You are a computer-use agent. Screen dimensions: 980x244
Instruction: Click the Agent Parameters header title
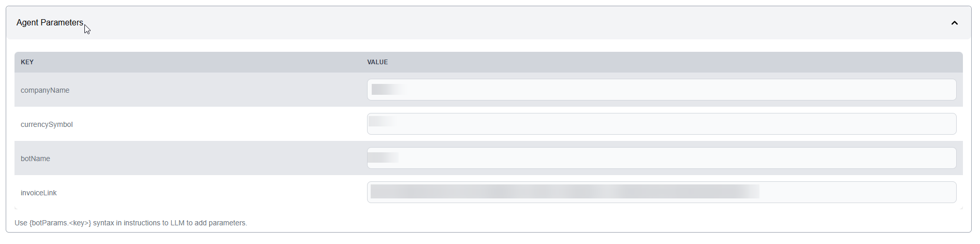[50, 23]
